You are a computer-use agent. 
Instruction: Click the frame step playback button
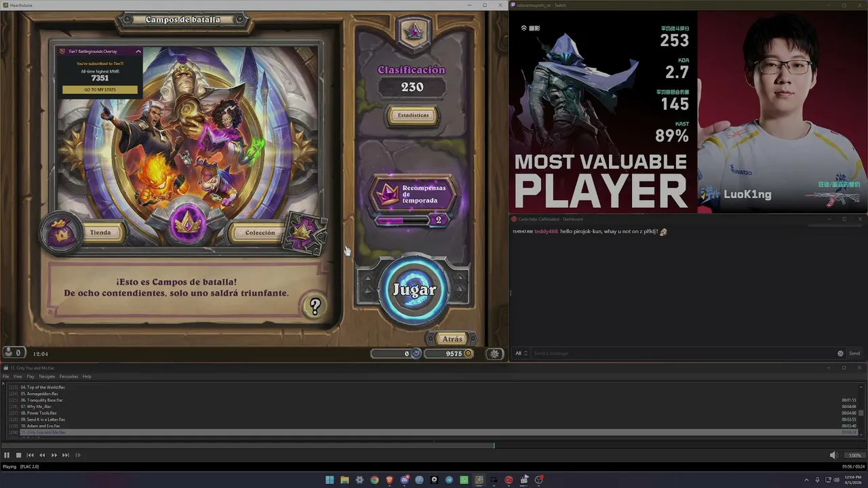click(78, 455)
